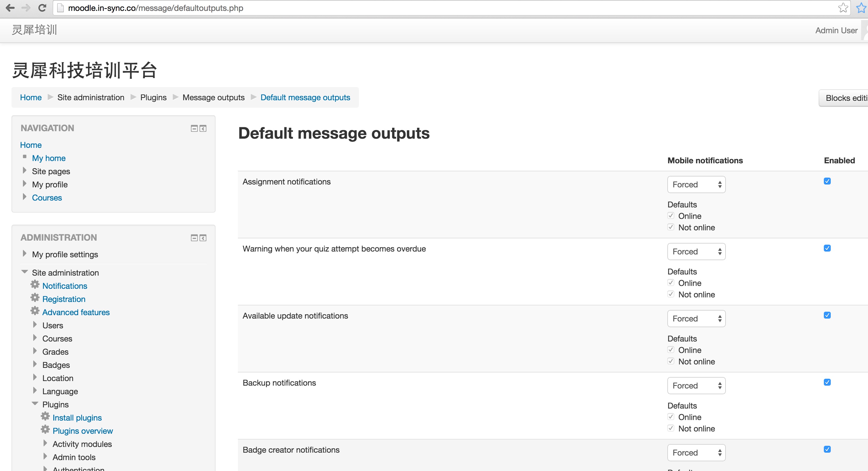Image resolution: width=868 pixels, height=471 pixels.
Task: Select Message outputs in the breadcrumb
Action: point(213,97)
